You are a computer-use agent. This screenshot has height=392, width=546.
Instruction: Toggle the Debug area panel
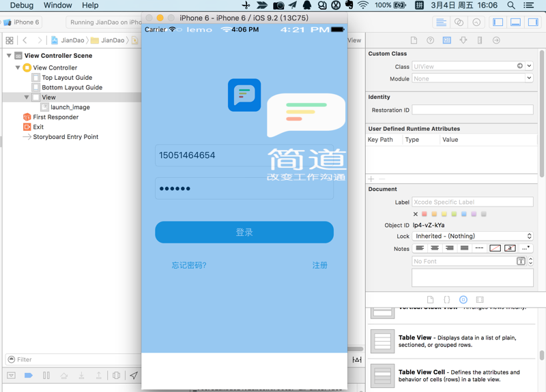(515, 22)
